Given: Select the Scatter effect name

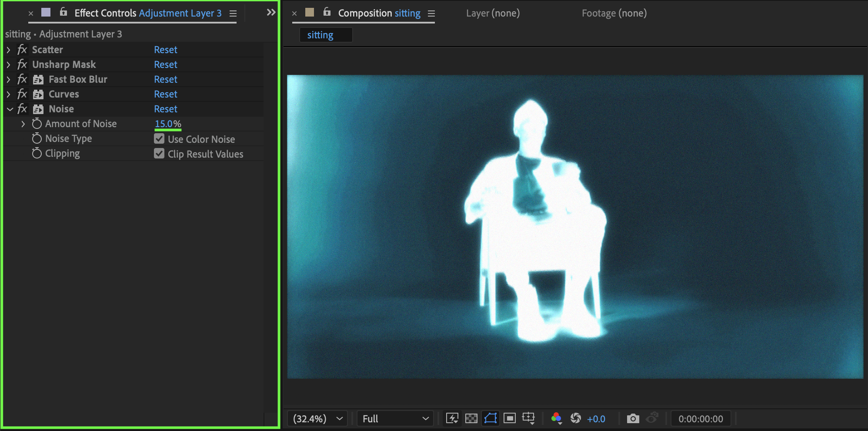Looking at the screenshot, I should click(47, 50).
